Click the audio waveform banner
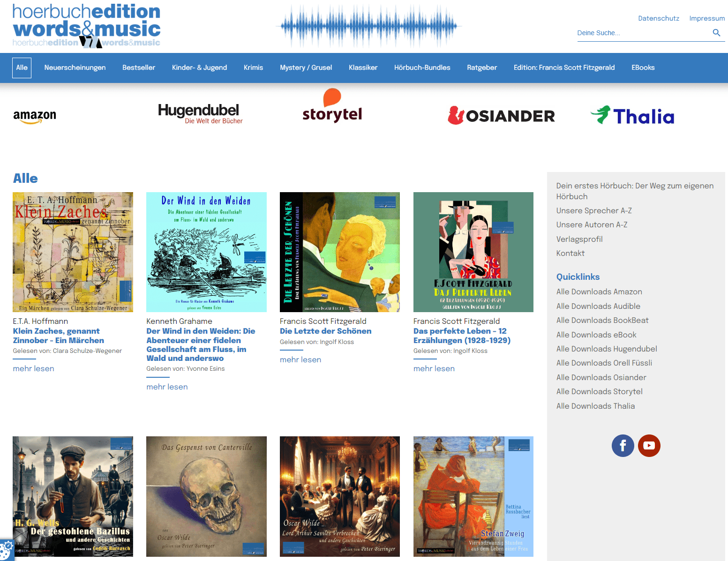Image resolution: width=728 pixels, height=561 pixels. coord(369,26)
